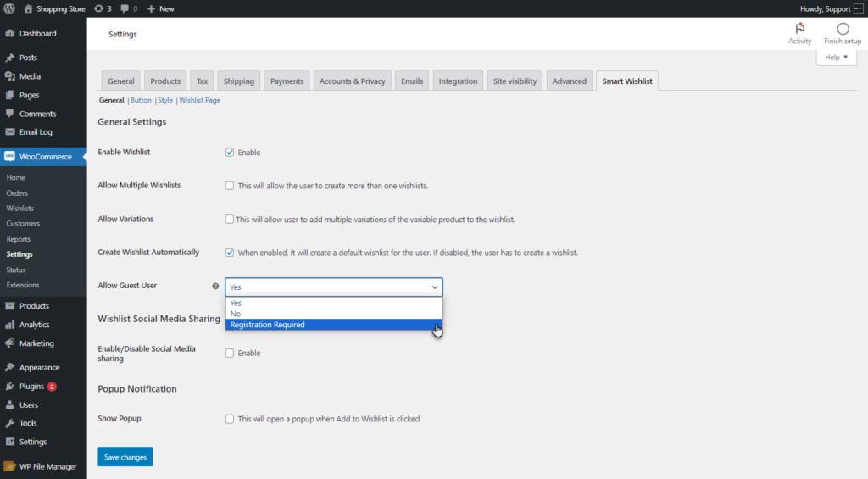Expand the Help dropdown

[x=836, y=58]
